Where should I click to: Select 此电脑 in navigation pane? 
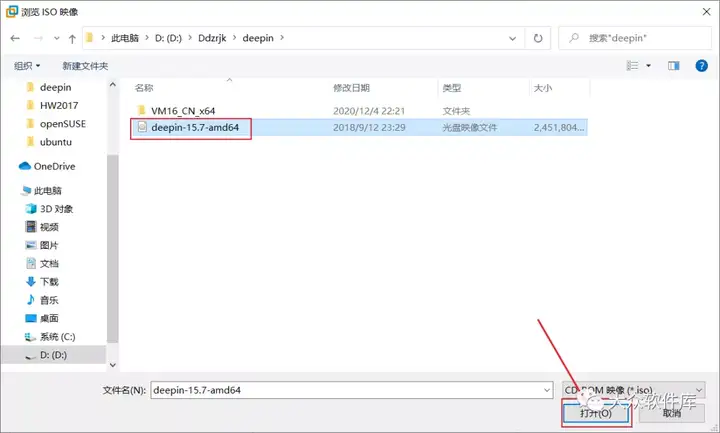[x=47, y=191]
